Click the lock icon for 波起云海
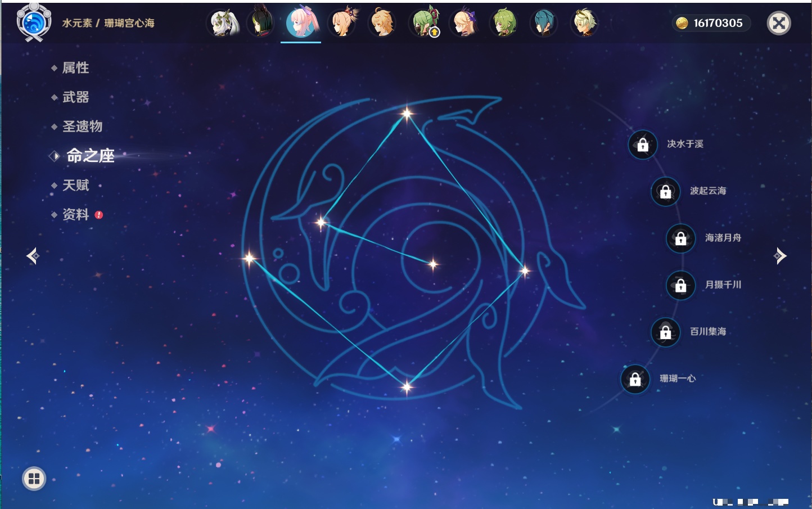 pos(665,191)
